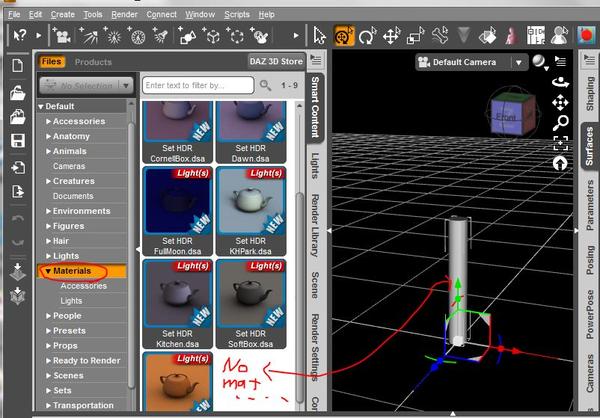Switch to the Files tab
Image resolution: width=600 pixels, height=418 pixels.
pyautogui.click(x=51, y=62)
